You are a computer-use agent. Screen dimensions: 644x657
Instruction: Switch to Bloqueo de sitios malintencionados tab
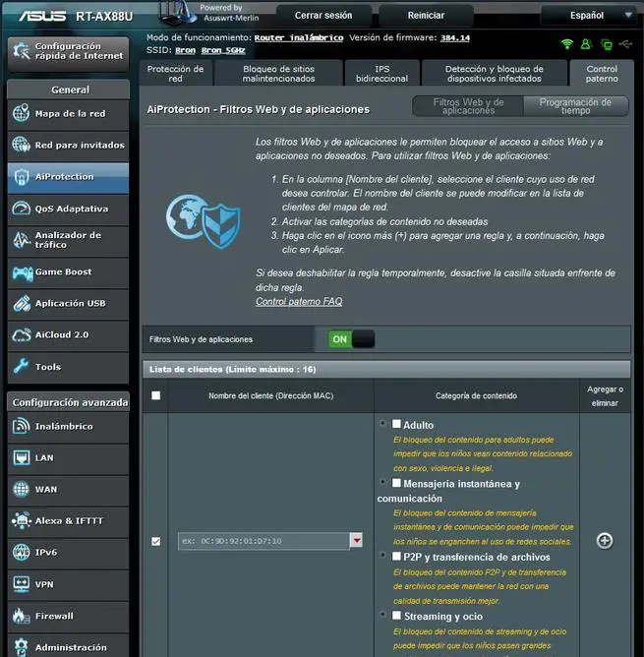278,74
